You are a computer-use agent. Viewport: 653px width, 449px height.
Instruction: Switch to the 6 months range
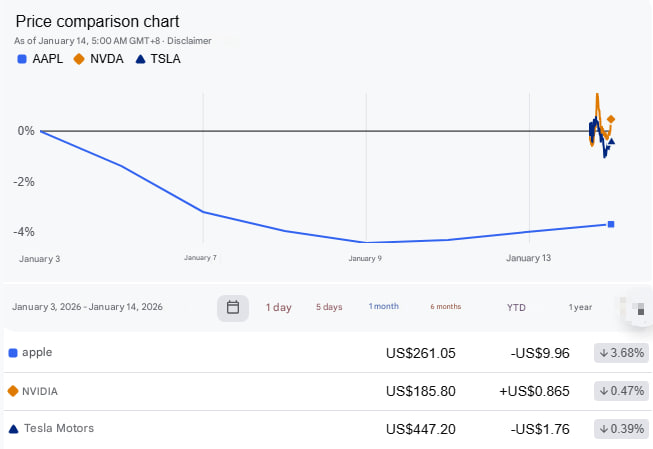(446, 306)
